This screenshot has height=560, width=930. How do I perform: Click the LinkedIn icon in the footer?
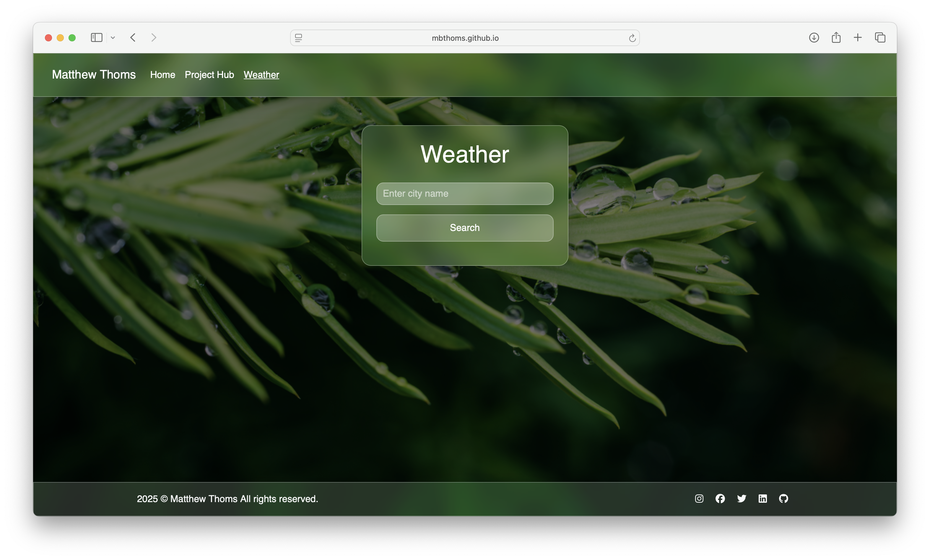(762, 499)
